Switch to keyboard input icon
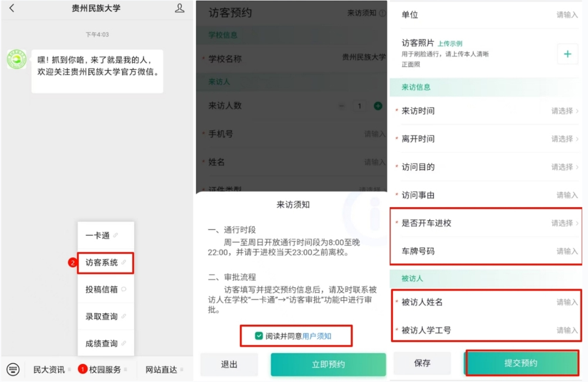The height and width of the screenshot is (382, 588). point(13,369)
